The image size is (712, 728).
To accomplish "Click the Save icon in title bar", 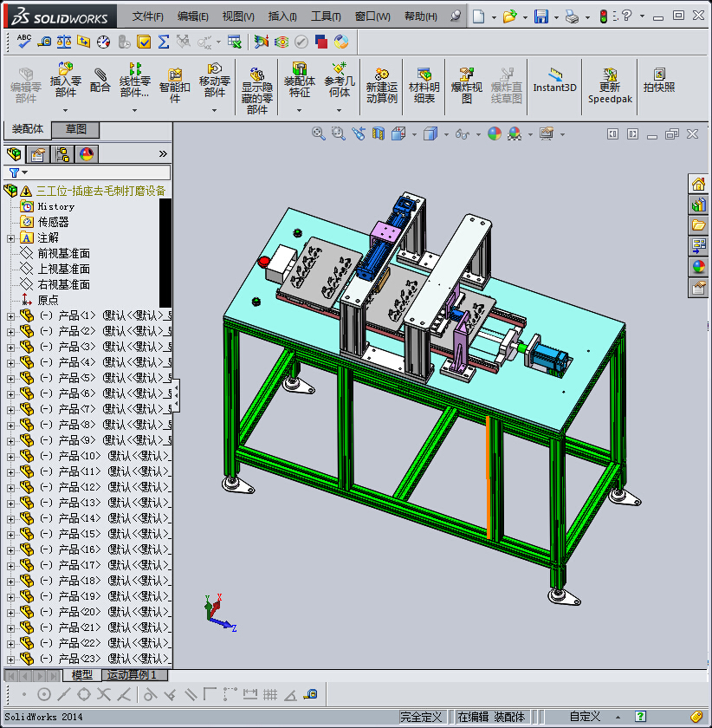I will (x=541, y=16).
